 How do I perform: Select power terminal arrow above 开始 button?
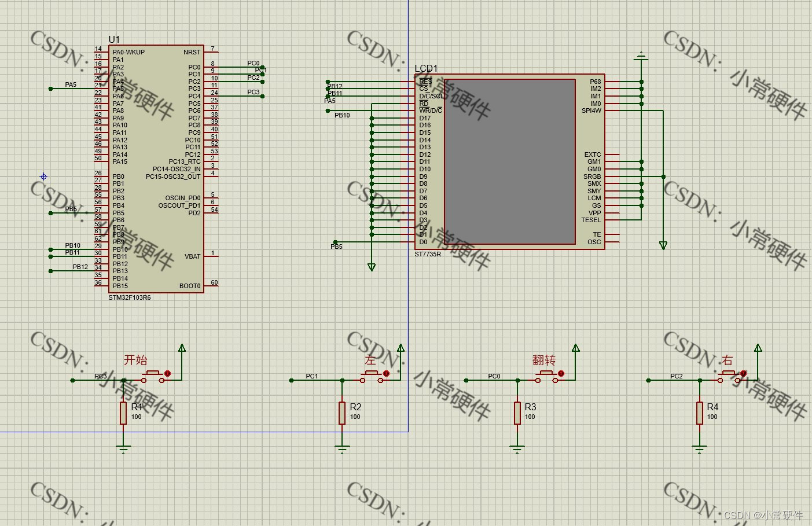(x=182, y=348)
